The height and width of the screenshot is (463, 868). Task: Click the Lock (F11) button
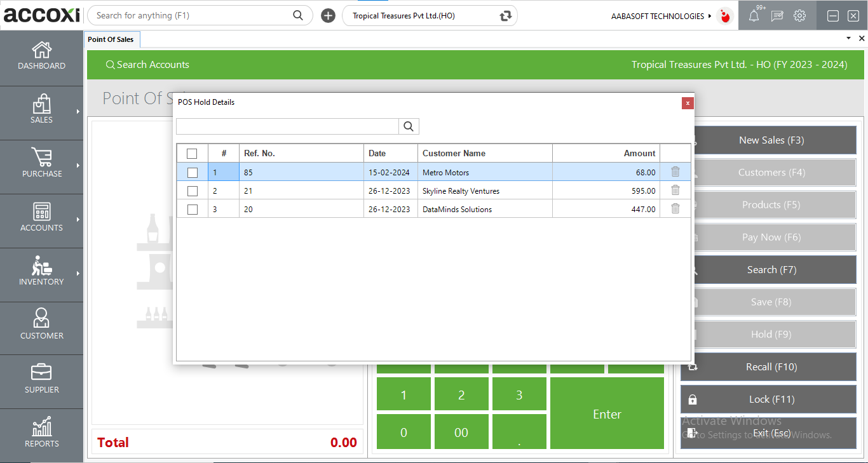click(768, 399)
